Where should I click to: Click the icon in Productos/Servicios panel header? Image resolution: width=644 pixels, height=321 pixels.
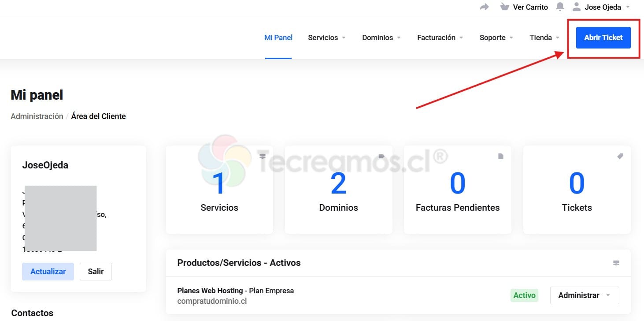616,263
